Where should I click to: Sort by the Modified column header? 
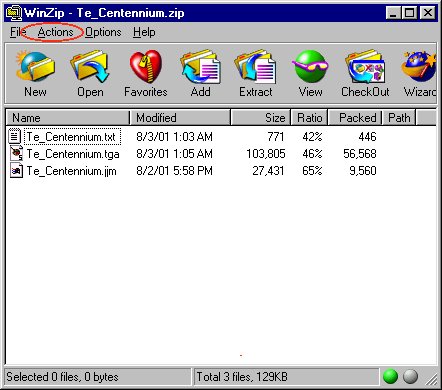pyautogui.click(x=180, y=118)
